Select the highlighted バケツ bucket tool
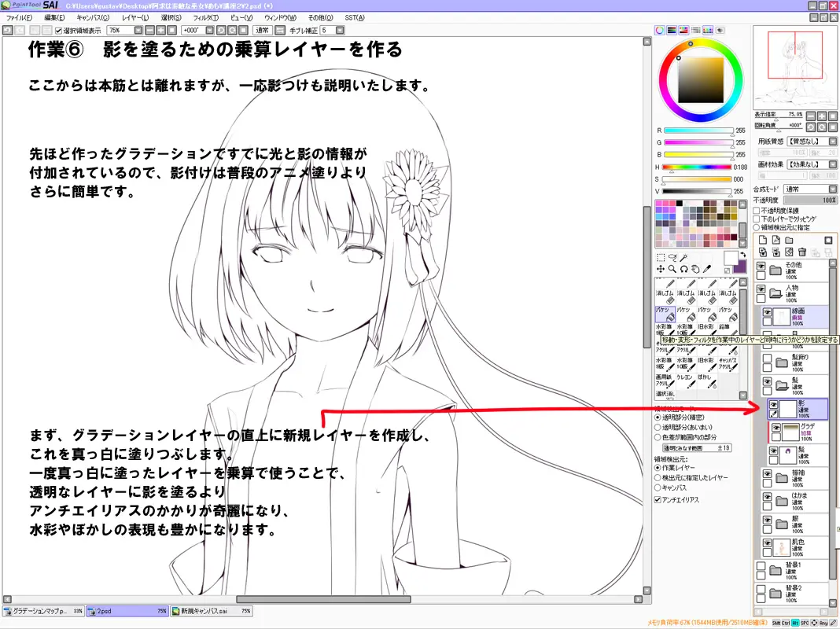The width and height of the screenshot is (840, 629). pos(665,314)
